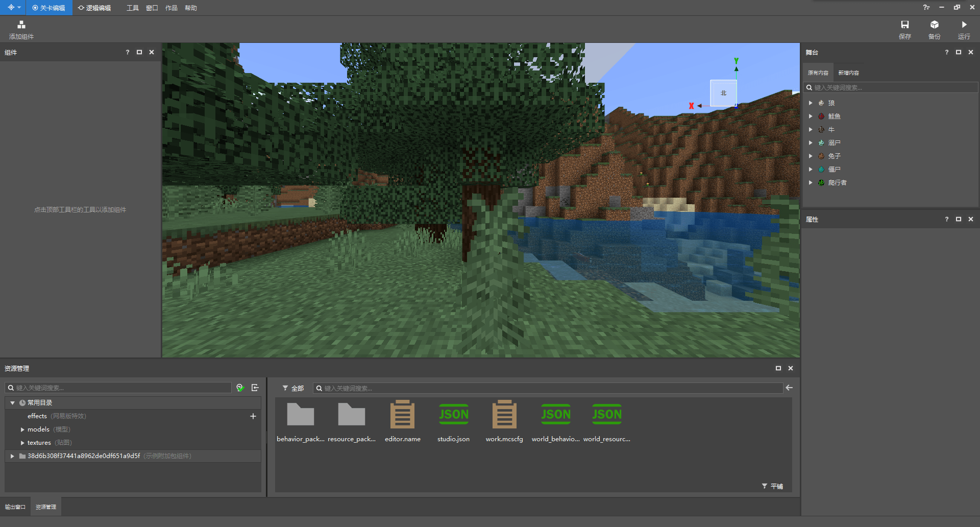Open the 帮助 menu
This screenshot has width=980, height=527.
point(191,8)
